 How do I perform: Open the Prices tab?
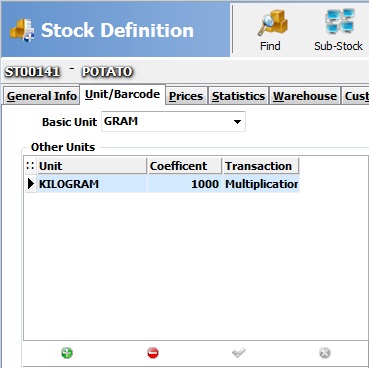(186, 96)
